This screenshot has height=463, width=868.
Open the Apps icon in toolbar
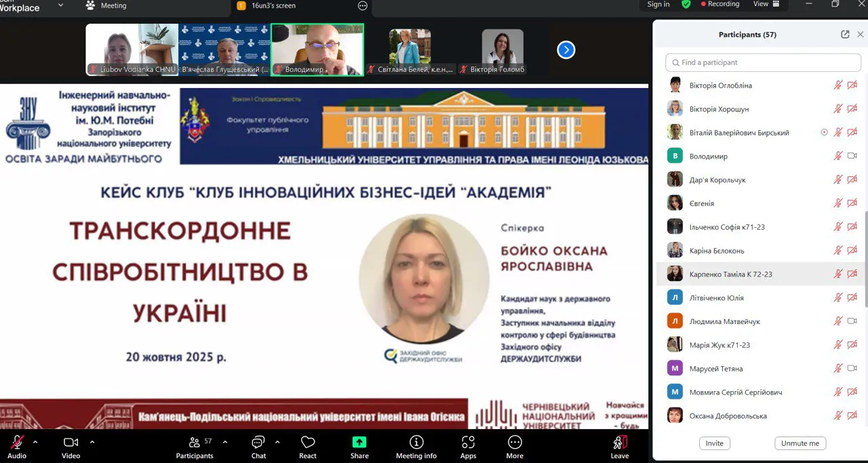coord(468,443)
